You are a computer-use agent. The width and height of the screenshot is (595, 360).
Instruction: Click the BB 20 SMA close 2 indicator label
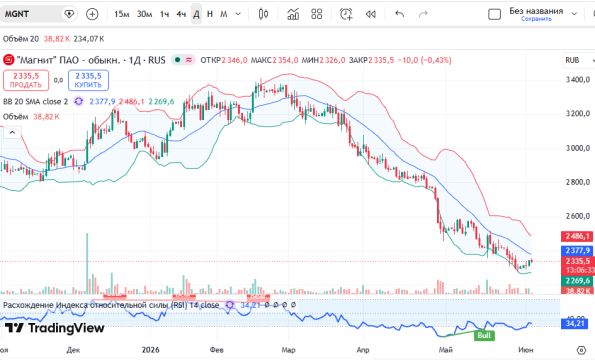[x=35, y=102]
